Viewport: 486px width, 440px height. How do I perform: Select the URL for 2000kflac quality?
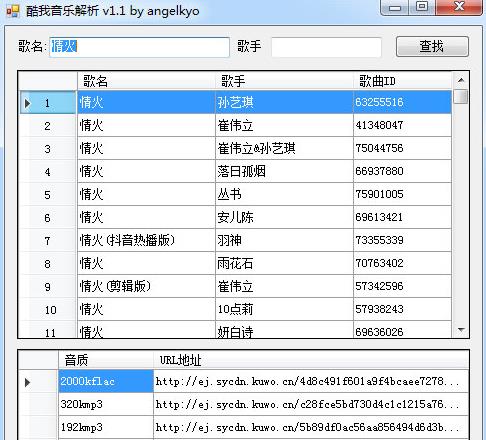pos(311,381)
